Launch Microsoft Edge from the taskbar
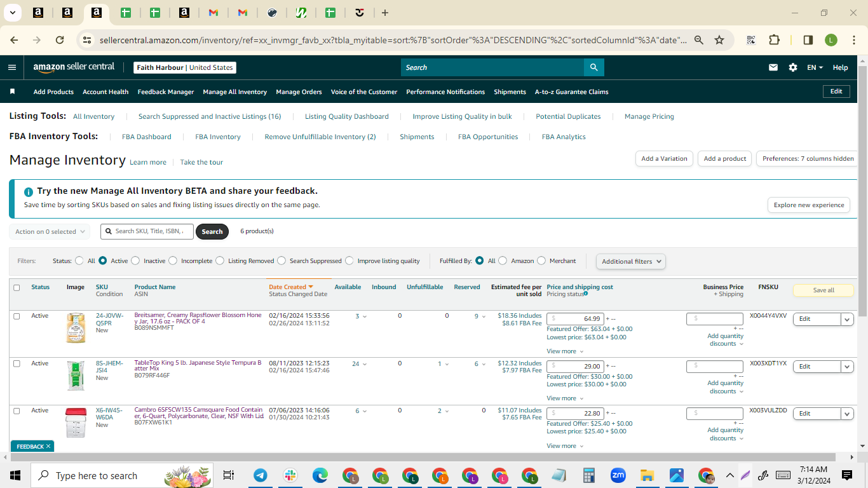 tap(320, 475)
